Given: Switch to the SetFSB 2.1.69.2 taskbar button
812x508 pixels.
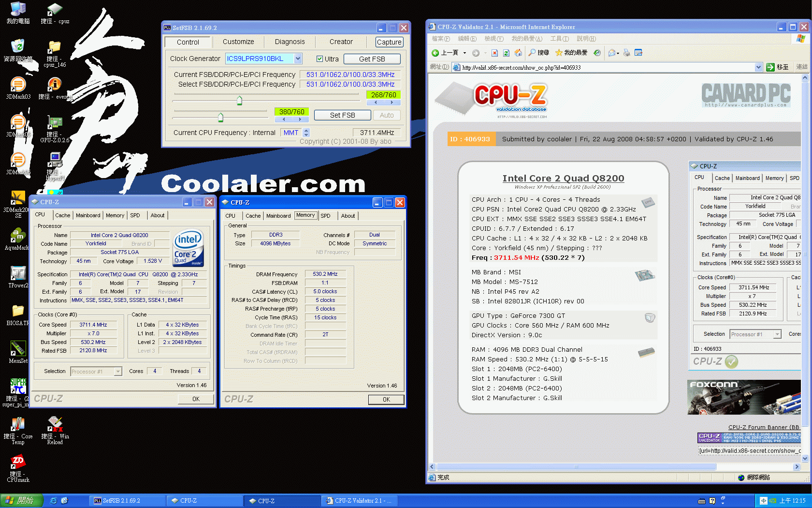Looking at the screenshot, I should coord(128,501).
